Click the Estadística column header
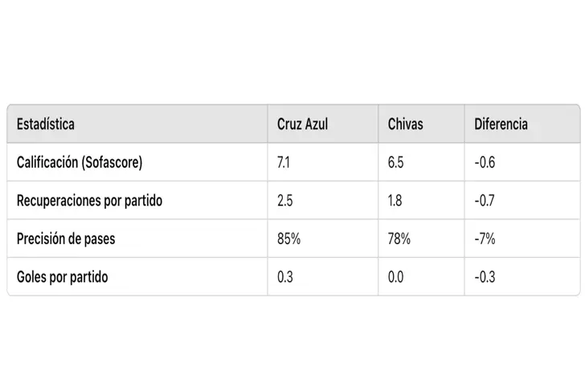Image resolution: width=585 pixels, height=392 pixels. point(46,125)
